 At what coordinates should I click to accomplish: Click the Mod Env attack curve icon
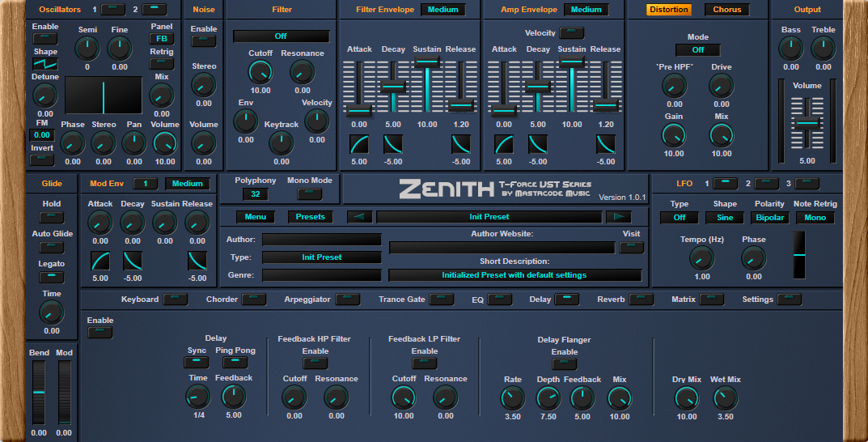(x=100, y=261)
